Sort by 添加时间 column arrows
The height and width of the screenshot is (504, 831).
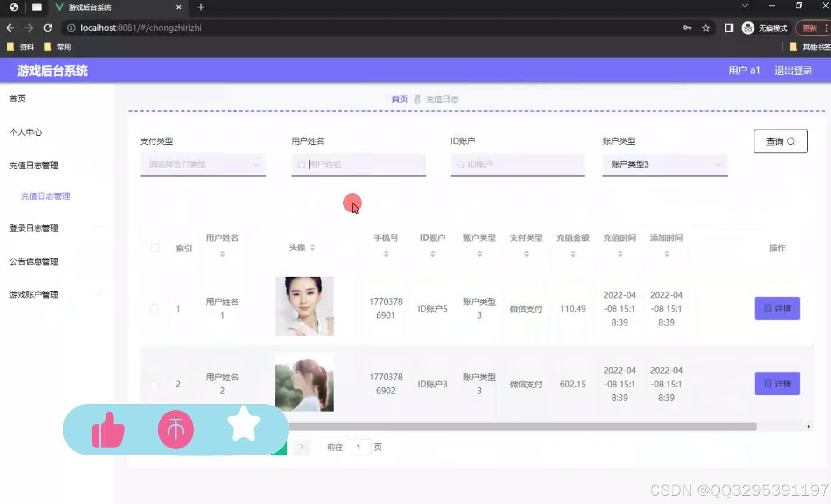pos(667,254)
